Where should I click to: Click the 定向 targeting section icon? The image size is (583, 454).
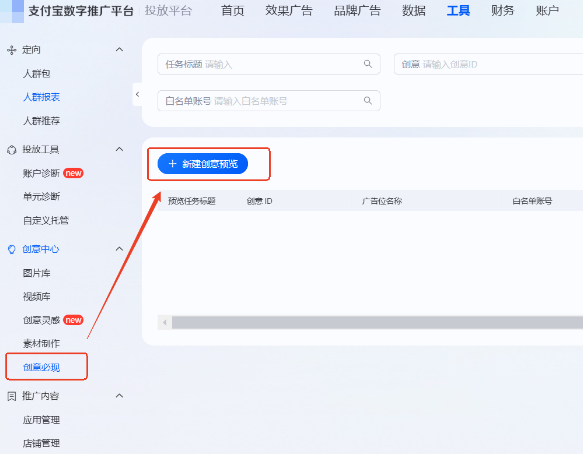[12, 50]
